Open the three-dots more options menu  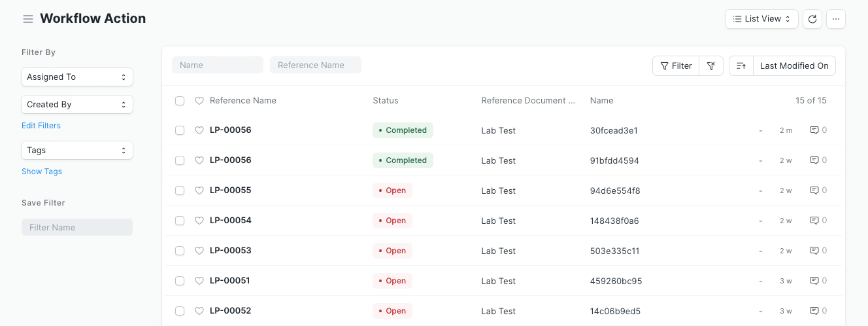[x=836, y=19]
